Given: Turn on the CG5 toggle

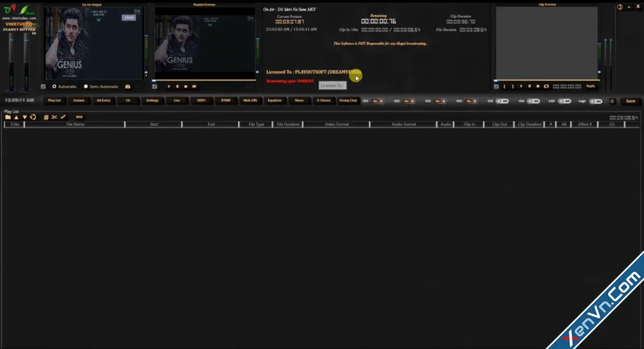Looking at the screenshot, I should click(502, 101).
